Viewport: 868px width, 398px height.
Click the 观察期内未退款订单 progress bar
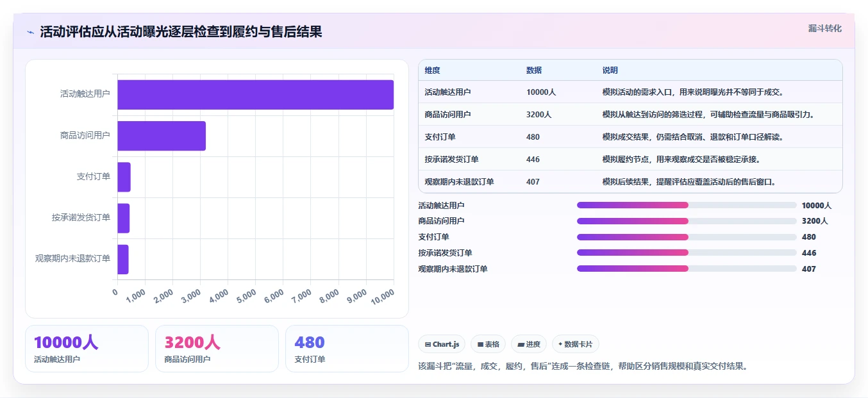(x=687, y=269)
